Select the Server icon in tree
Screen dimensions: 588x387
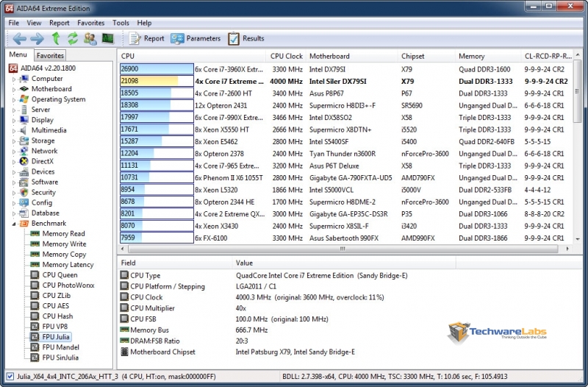coord(24,110)
